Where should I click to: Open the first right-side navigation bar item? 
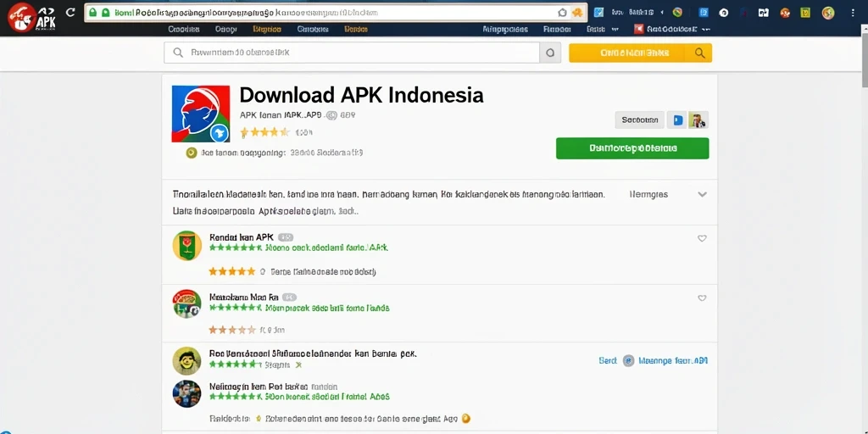(505, 30)
